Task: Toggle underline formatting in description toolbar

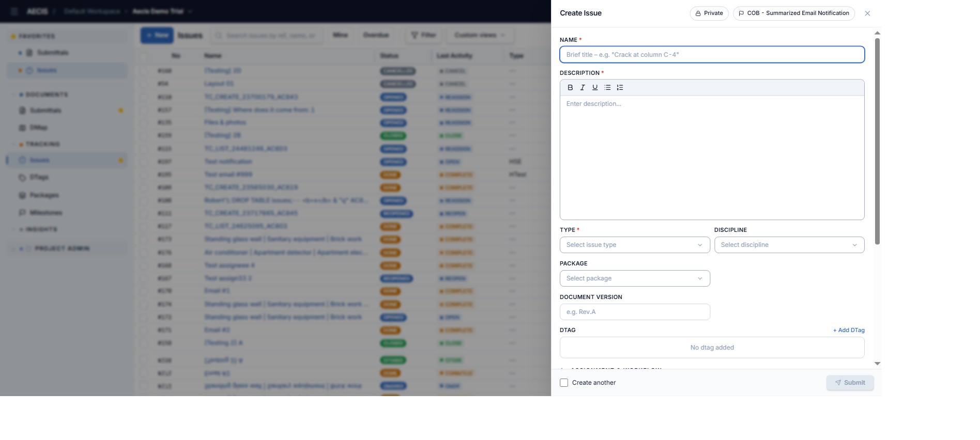Action: coord(595,88)
